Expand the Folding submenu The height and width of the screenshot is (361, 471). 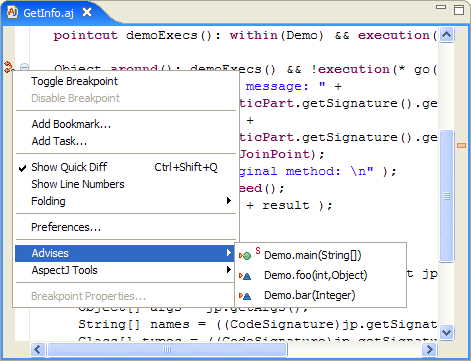pyautogui.click(x=125, y=201)
